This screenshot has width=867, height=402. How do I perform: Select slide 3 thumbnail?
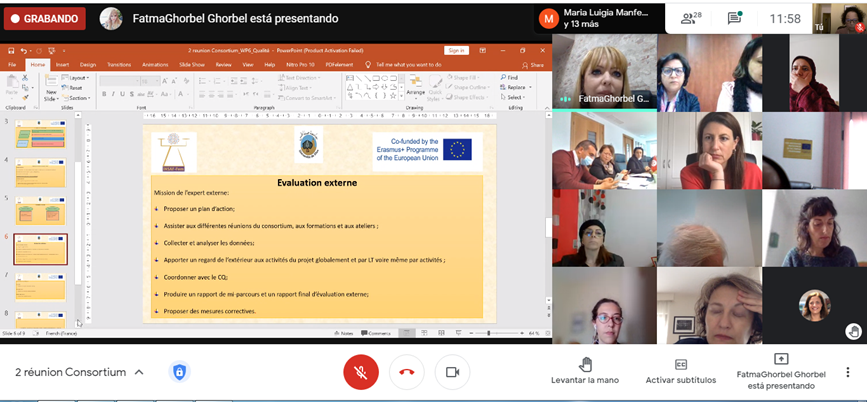[40, 134]
